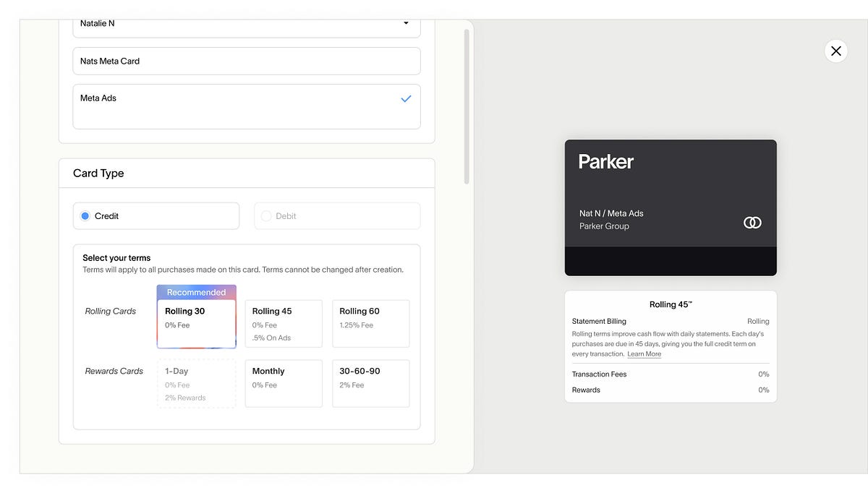Dismiss the panel using the X button
868x493 pixels.
(835, 51)
